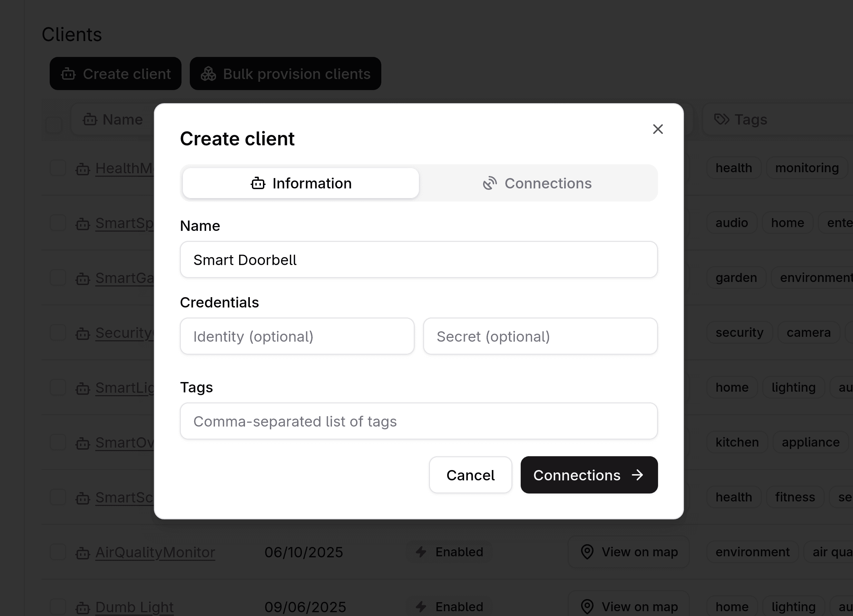This screenshot has height=616, width=853.
Task: Select the Information tab
Action: (x=301, y=184)
